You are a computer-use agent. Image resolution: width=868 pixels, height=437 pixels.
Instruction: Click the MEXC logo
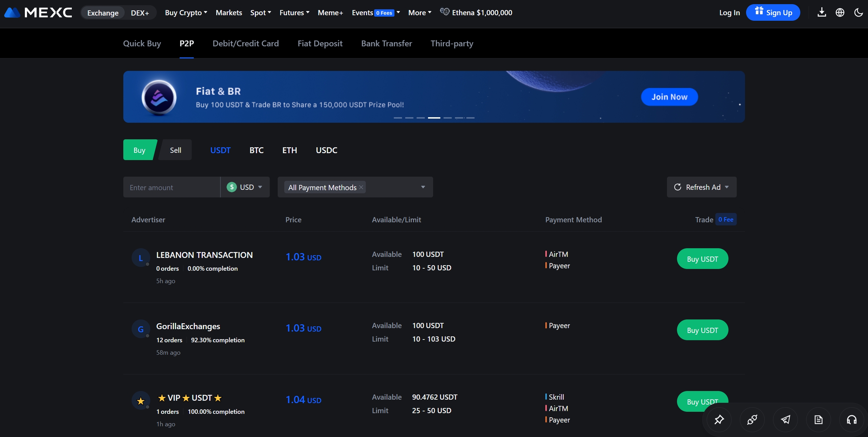38,12
